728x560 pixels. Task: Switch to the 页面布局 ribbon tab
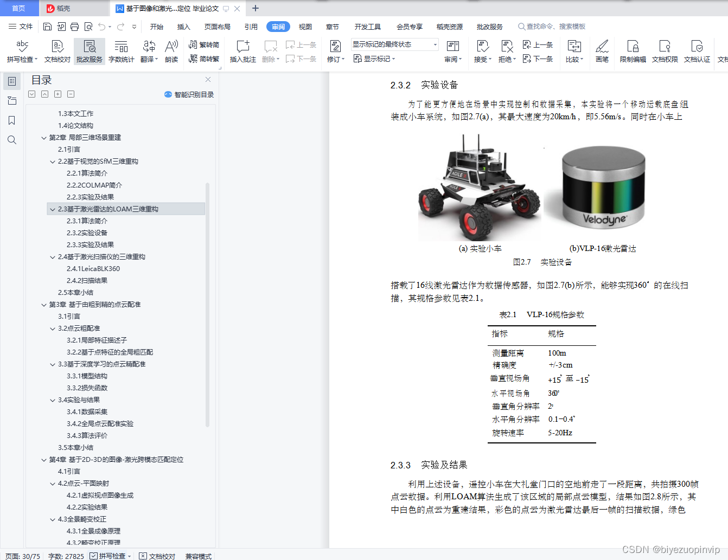(218, 27)
